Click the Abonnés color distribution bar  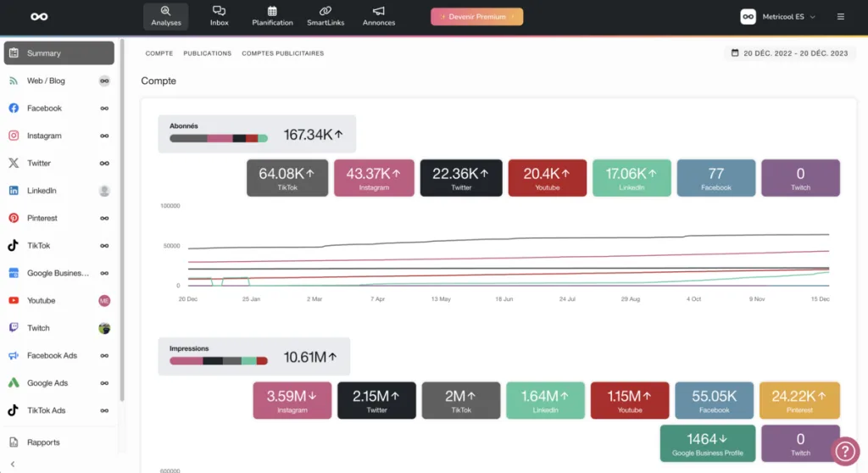218,138
